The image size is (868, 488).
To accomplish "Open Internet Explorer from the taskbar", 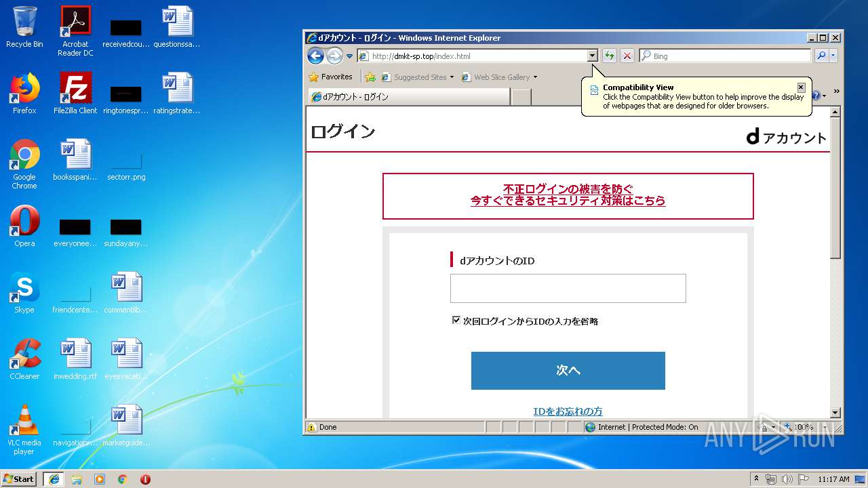I will coord(54,479).
